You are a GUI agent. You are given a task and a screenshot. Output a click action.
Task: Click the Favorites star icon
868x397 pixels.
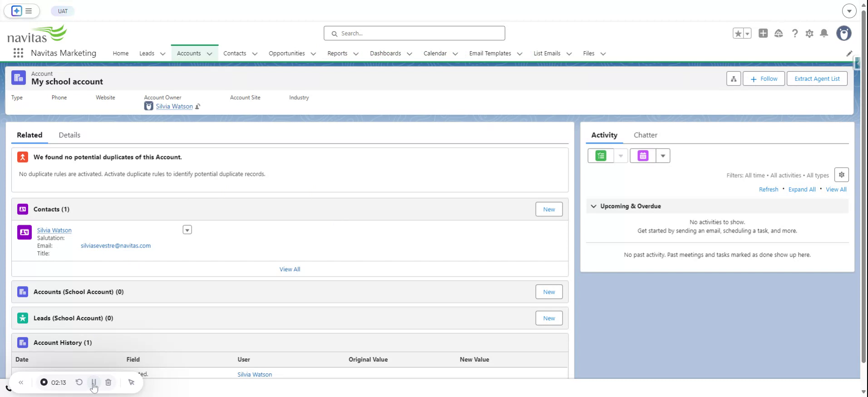738,33
